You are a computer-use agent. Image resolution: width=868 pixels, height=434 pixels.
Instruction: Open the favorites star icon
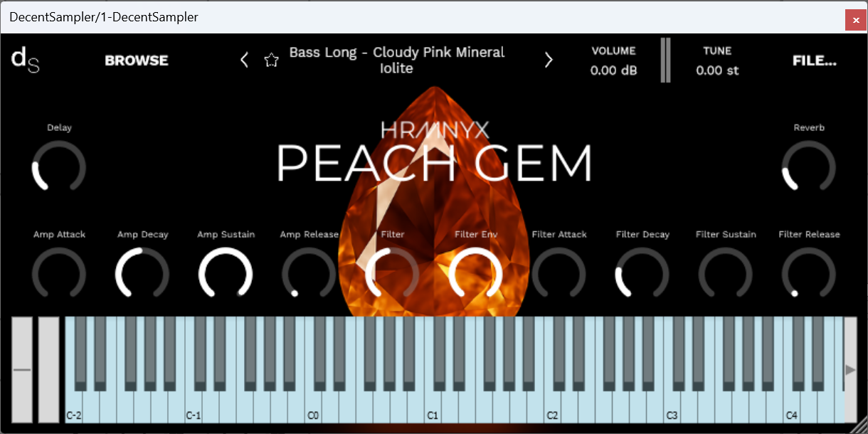pyautogui.click(x=272, y=60)
